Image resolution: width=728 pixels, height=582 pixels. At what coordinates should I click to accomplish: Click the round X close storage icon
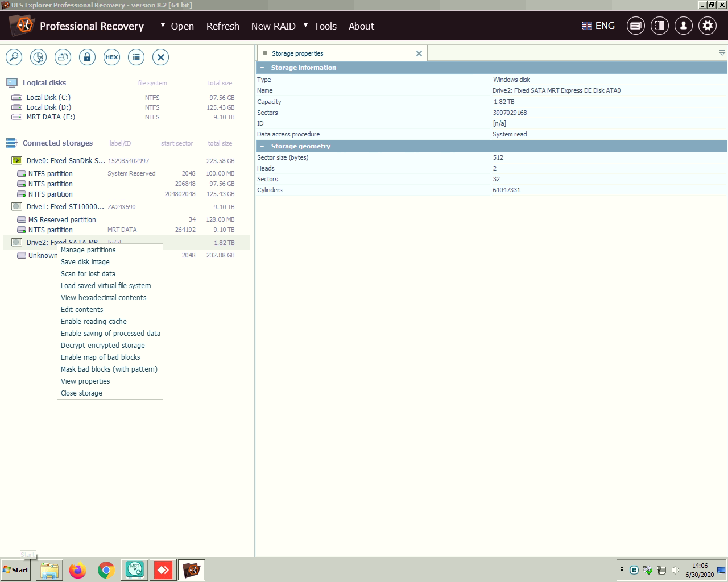(x=160, y=57)
